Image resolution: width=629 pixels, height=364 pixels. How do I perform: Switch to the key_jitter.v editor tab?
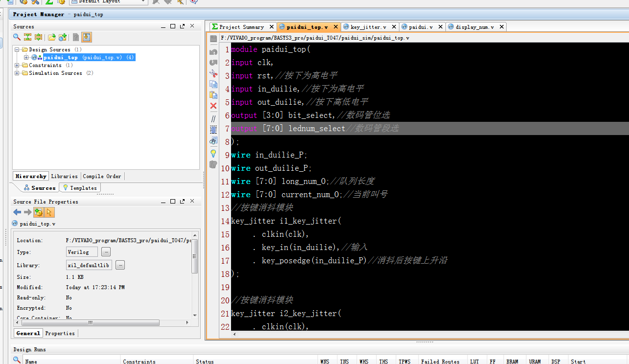[368, 27]
